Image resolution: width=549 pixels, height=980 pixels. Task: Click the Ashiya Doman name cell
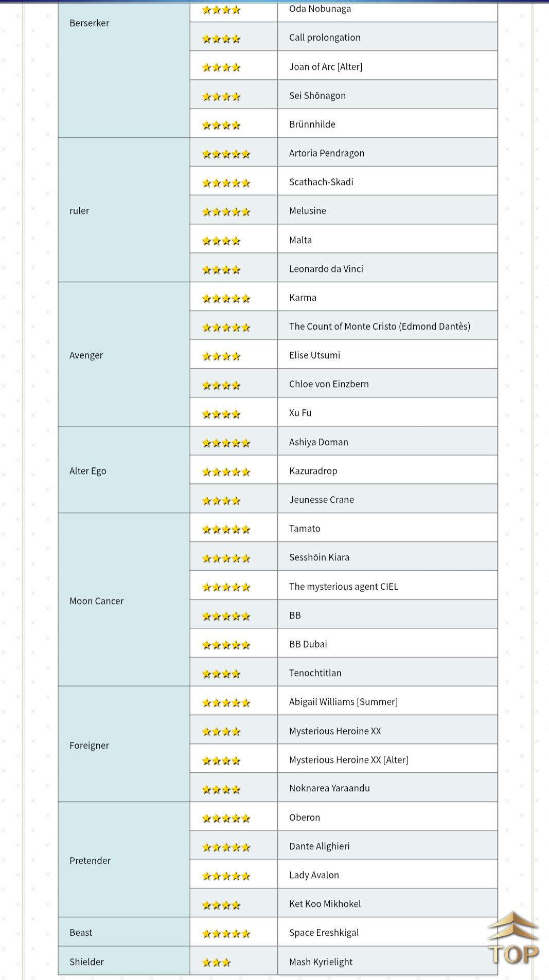387,441
